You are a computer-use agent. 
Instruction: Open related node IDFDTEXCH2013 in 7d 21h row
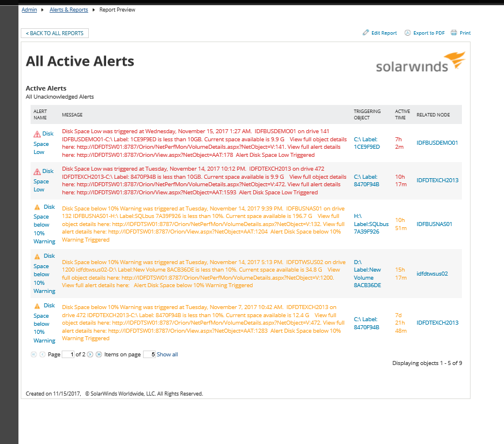[x=438, y=322]
